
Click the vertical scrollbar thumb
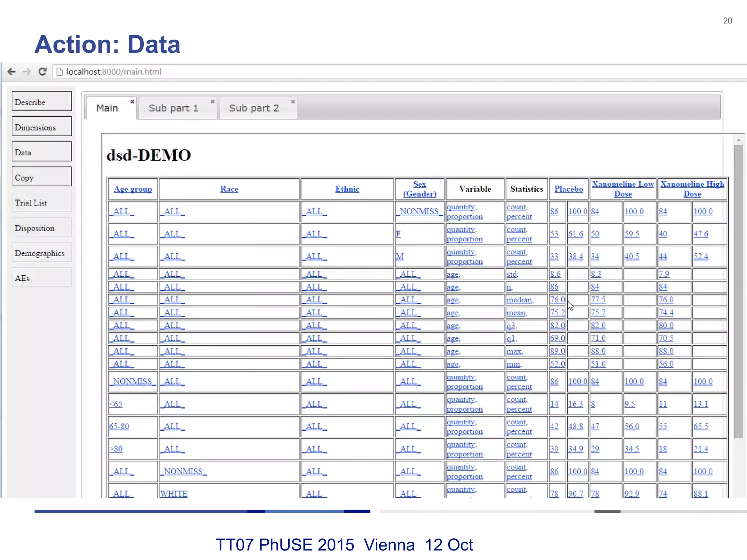[x=739, y=292]
